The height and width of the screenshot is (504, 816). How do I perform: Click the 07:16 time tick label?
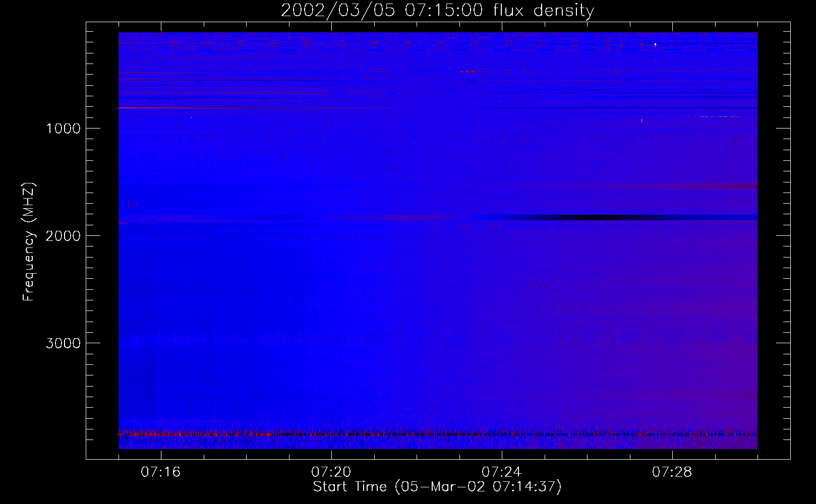tap(160, 472)
